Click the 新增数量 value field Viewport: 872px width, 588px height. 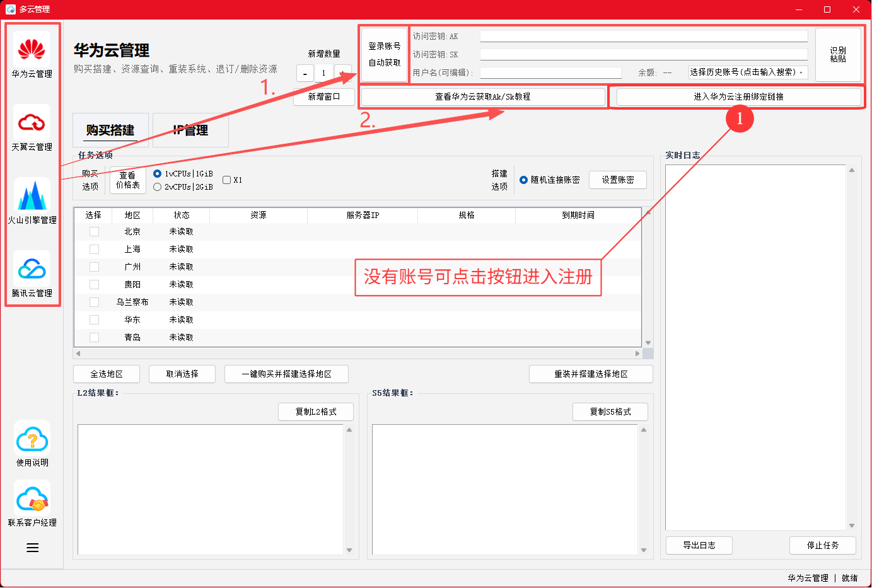point(324,73)
